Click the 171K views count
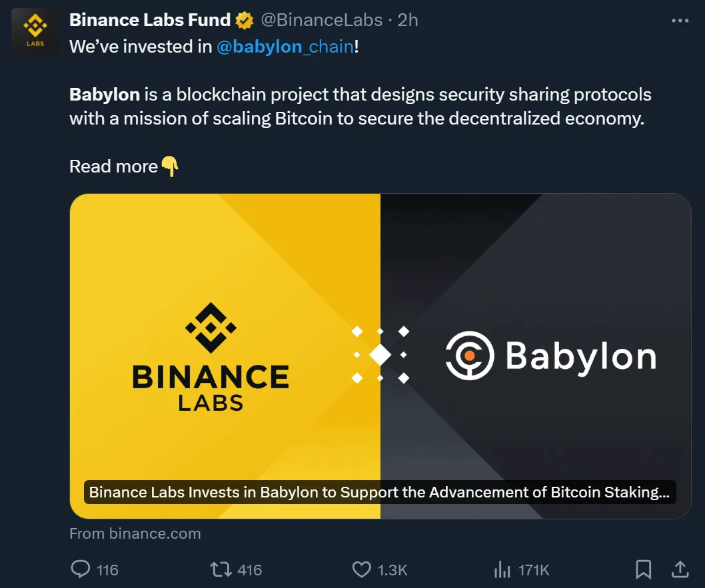Viewport: 705px width, 588px height. tap(534, 570)
